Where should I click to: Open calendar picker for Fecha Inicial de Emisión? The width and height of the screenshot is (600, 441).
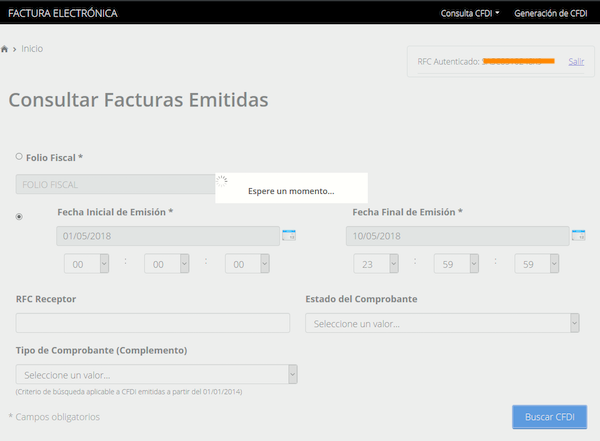[289, 235]
